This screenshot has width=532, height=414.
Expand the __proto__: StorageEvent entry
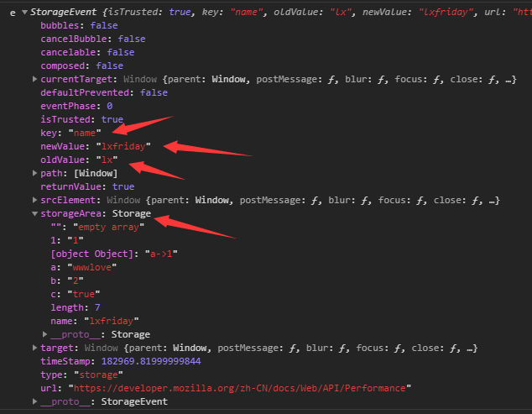click(x=34, y=401)
